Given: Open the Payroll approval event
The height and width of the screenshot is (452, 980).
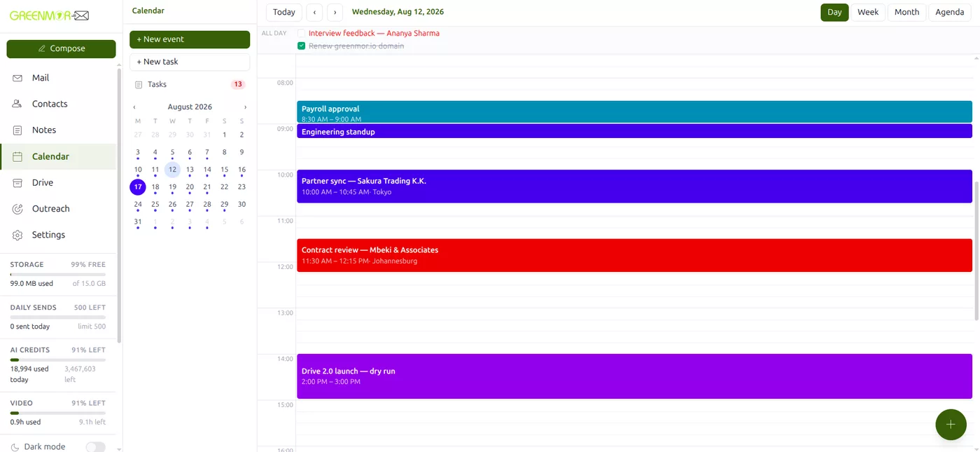Looking at the screenshot, I should [x=634, y=112].
